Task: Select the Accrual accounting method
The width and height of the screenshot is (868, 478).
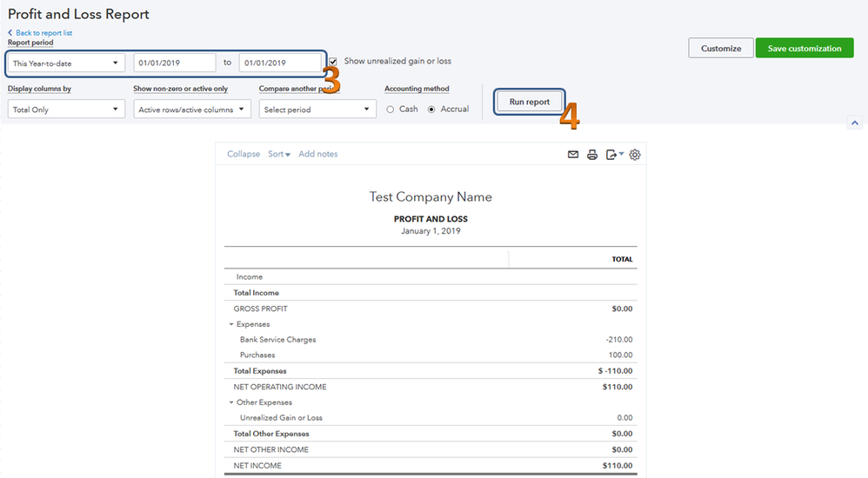Action: tap(431, 110)
